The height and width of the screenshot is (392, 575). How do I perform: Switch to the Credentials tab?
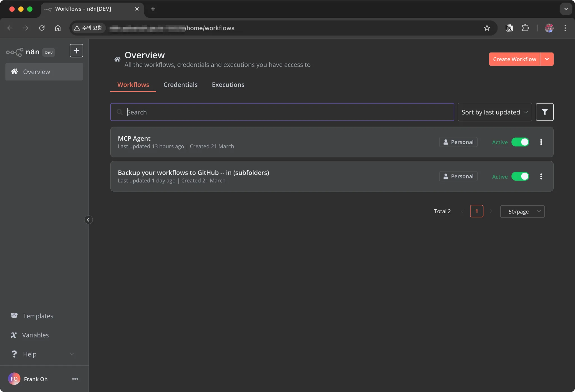tap(181, 85)
